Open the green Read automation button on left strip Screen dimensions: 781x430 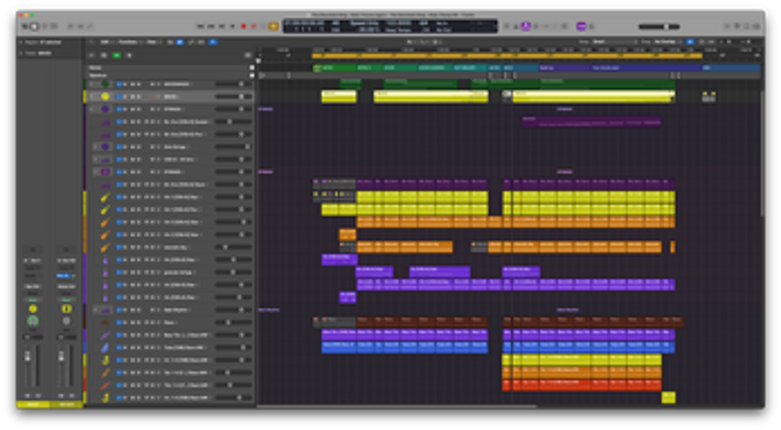pos(33,299)
